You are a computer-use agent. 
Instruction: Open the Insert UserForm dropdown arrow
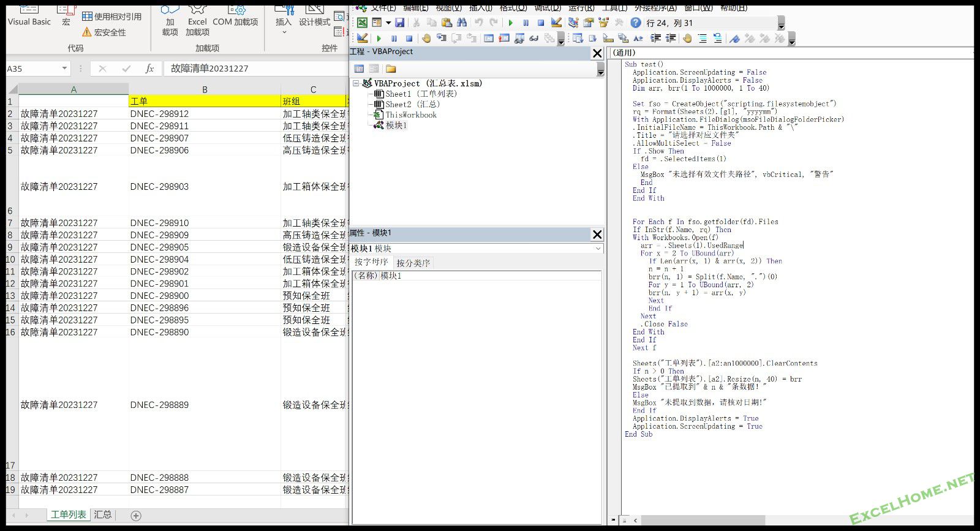click(x=388, y=23)
